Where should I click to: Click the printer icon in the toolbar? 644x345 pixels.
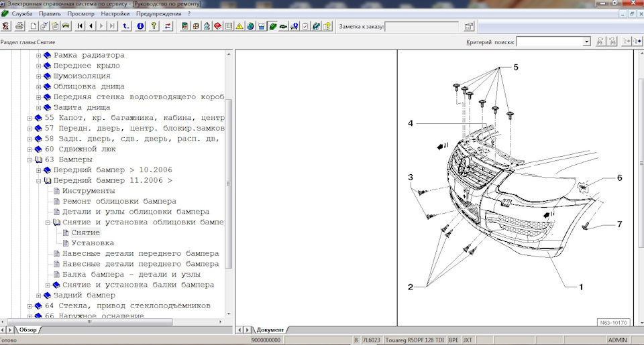point(19,27)
